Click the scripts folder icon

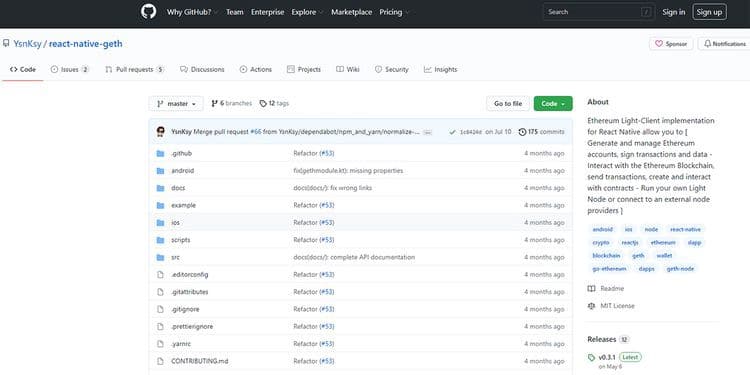point(160,240)
